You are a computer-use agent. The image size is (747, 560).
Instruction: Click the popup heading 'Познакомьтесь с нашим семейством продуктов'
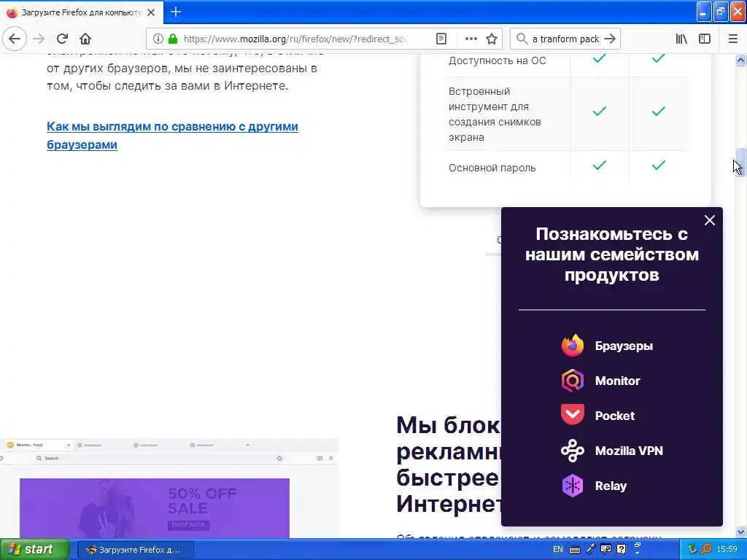[x=612, y=254]
